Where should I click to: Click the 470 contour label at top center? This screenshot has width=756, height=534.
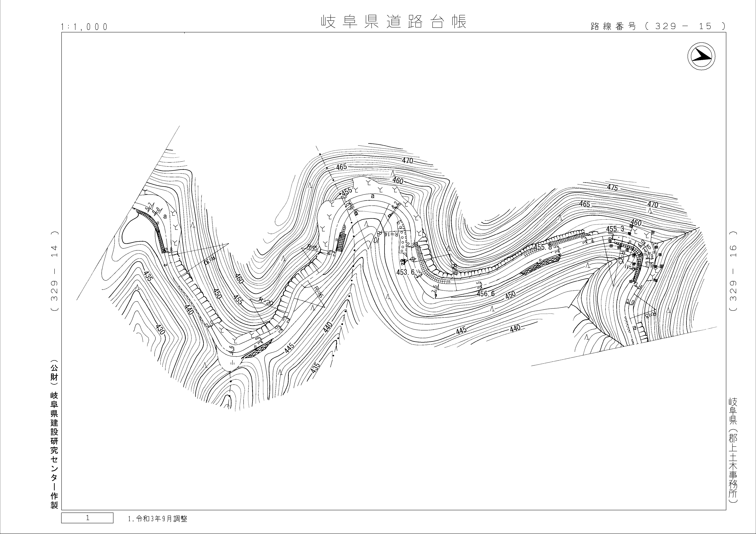(x=407, y=161)
